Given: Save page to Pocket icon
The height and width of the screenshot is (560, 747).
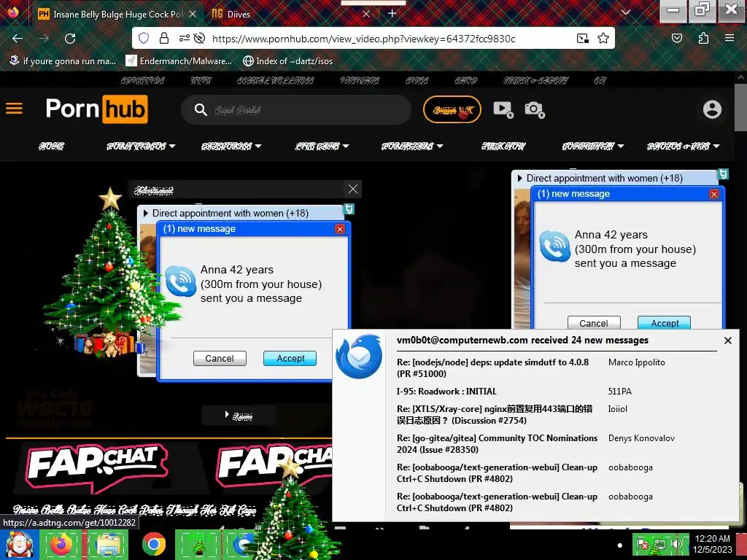Looking at the screenshot, I should (x=677, y=38).
